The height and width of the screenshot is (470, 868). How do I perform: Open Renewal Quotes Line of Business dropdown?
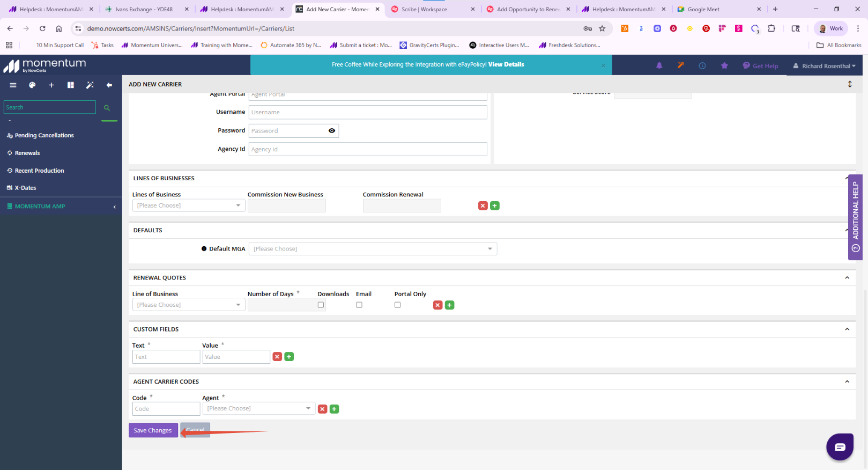click(x=189, y=305)
